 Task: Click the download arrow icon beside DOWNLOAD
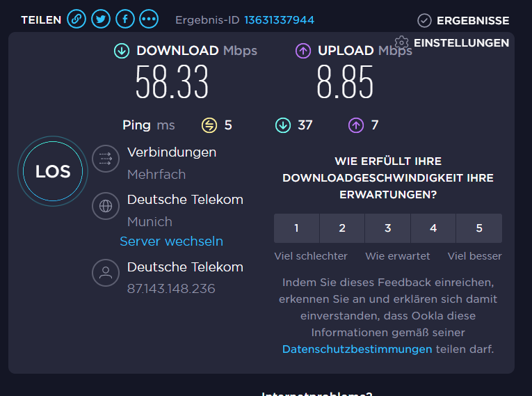pyautogui.click(x=122, y=51)
